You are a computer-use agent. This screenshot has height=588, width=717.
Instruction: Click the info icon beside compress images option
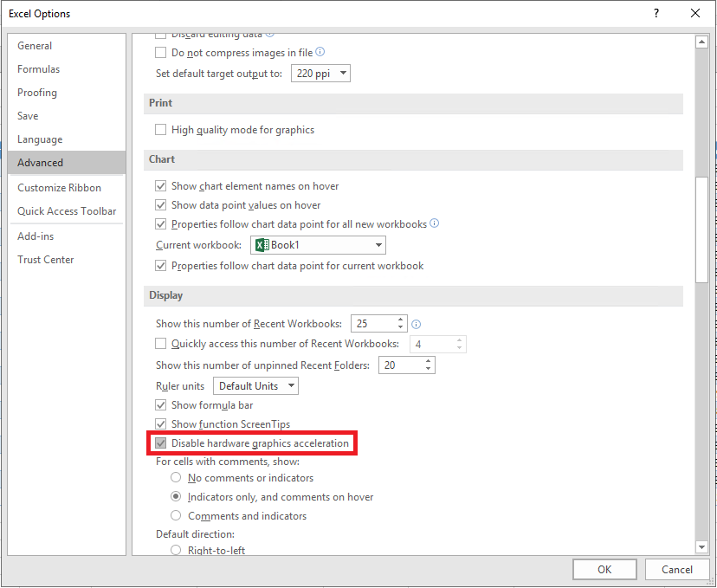click(x=320, y=52)
